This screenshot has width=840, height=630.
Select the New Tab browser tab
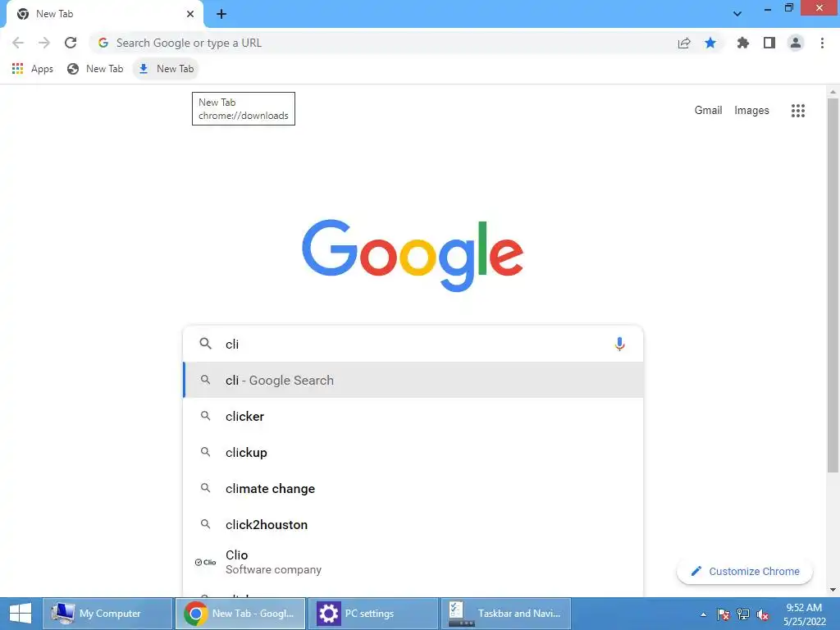pyautogui.click(x=104, y=14)
